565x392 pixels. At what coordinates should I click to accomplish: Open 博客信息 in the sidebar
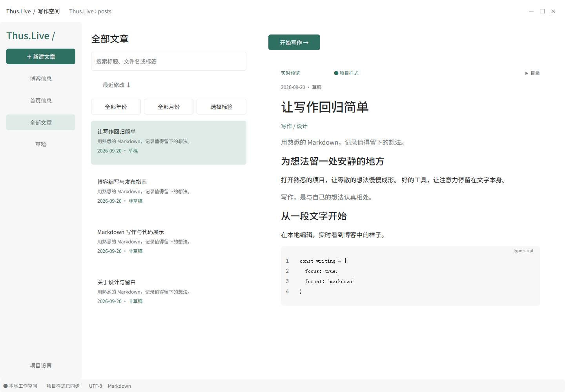41,78
